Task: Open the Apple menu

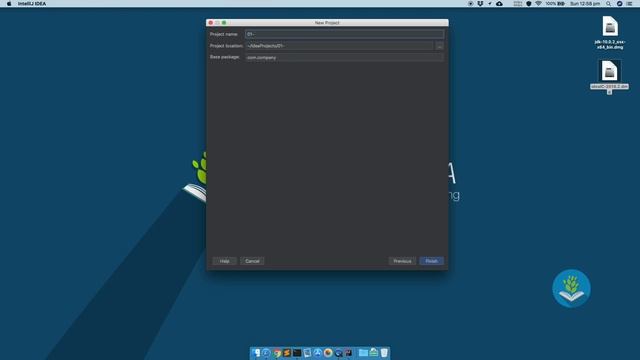Action: (x=9, y=4)
